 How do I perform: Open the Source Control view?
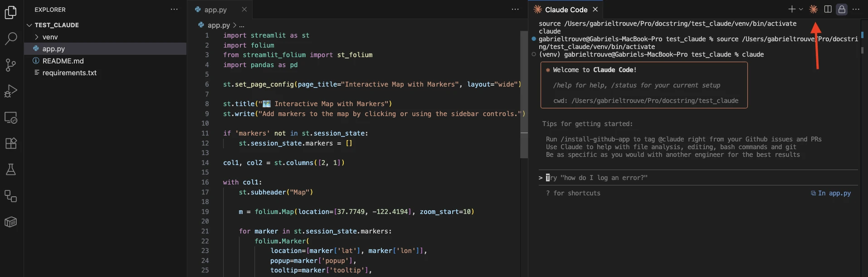(10, 65)
